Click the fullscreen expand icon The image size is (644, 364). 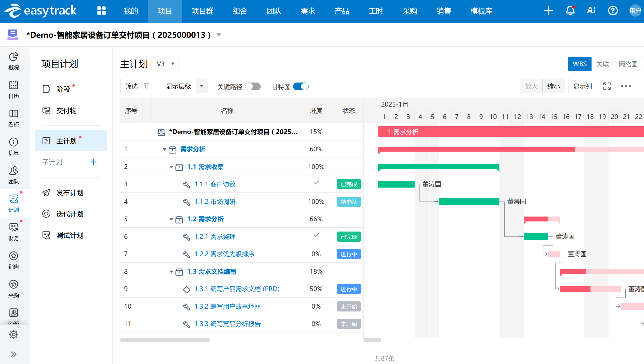click(x=607, y=86)
